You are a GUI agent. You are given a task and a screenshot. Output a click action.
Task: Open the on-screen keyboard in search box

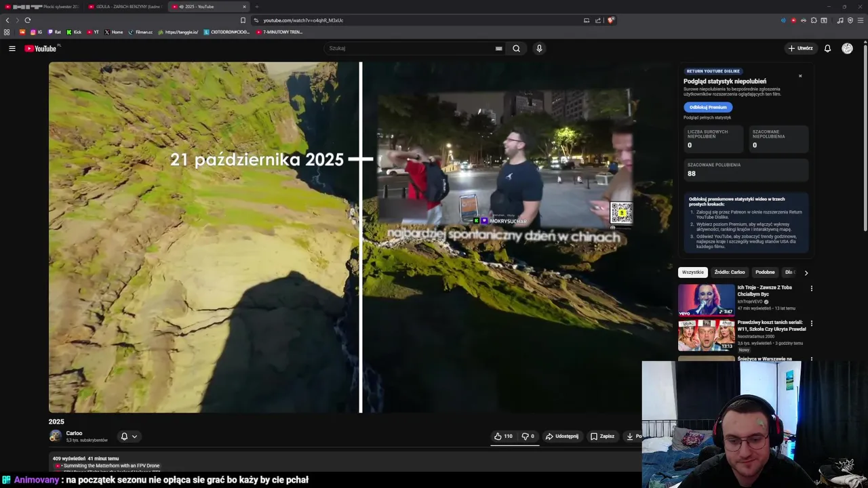[498, 48]
